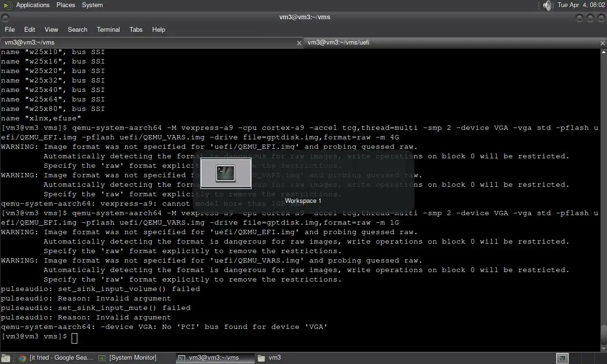Click the text "pulseaudio: set_sink_input_volume() failed"

tap(101, 289)
